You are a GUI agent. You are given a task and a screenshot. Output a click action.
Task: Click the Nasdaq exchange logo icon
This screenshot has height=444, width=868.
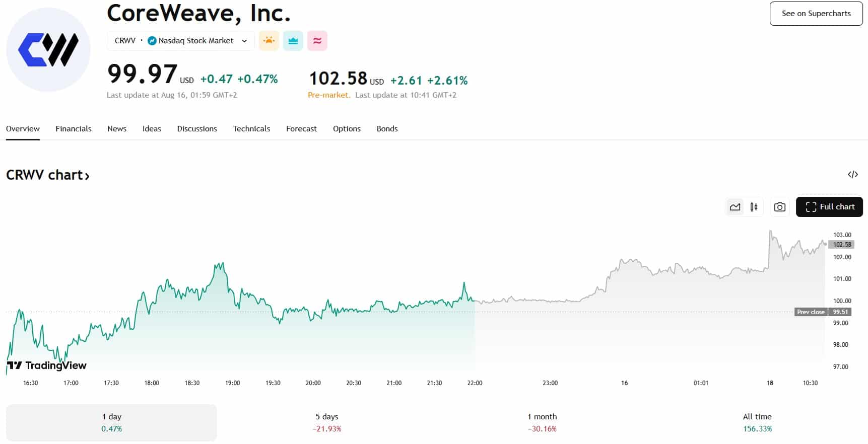pos(152,41)
